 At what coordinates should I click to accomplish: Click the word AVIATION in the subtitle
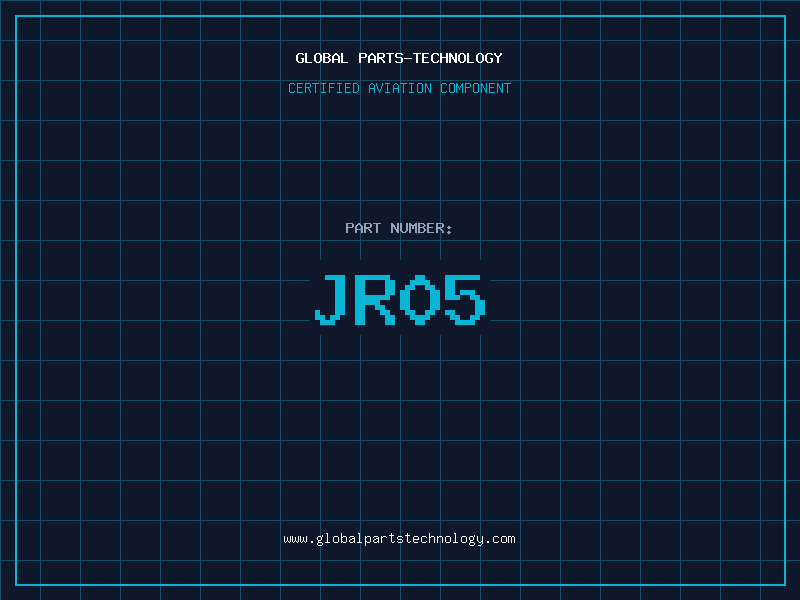click(x=400, y=88)
